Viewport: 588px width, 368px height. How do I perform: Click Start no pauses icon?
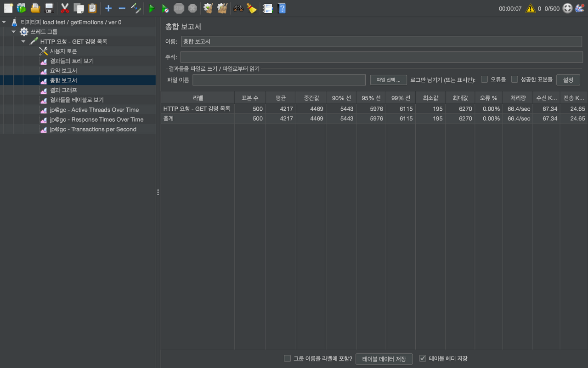(165, 8)
